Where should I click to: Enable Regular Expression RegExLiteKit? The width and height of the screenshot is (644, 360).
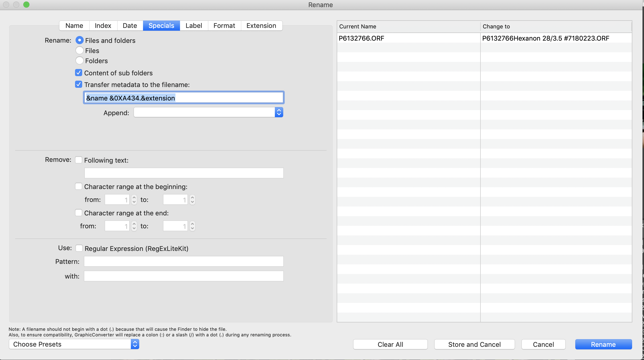pos(78,248)
